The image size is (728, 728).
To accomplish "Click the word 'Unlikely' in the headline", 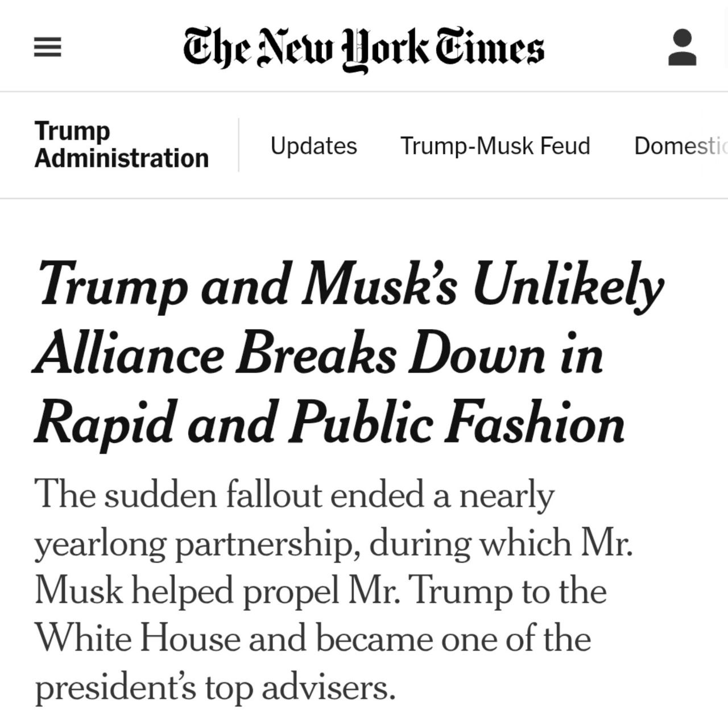I will 568,283.
